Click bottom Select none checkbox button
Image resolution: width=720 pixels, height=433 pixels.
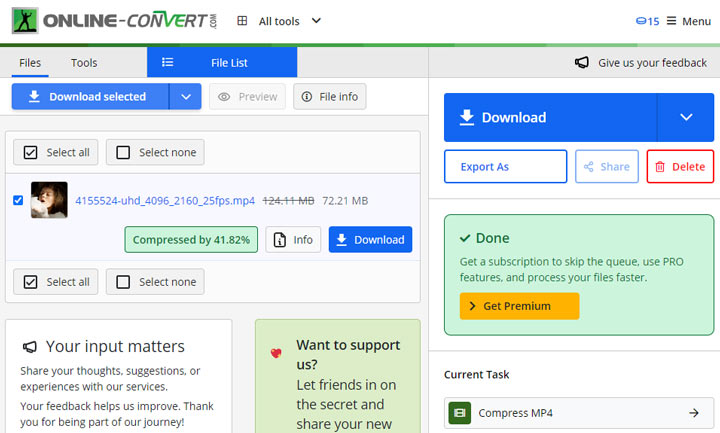155,281
